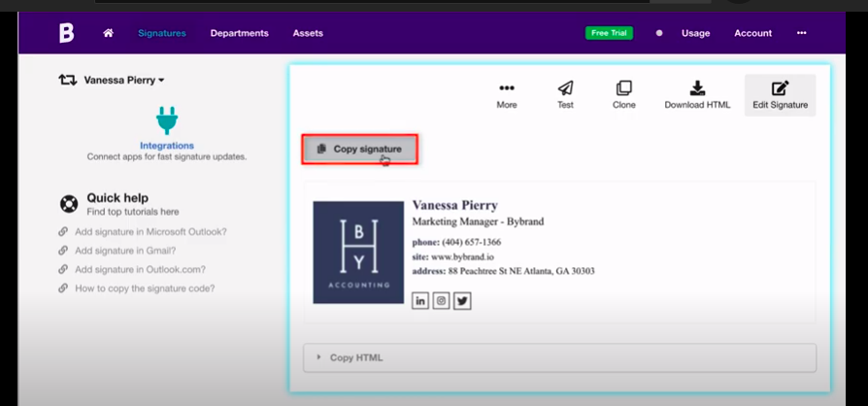The image size is (868, 406).
Task: Click the Instagram icon in signature
Action: click(x=441, y=301)
